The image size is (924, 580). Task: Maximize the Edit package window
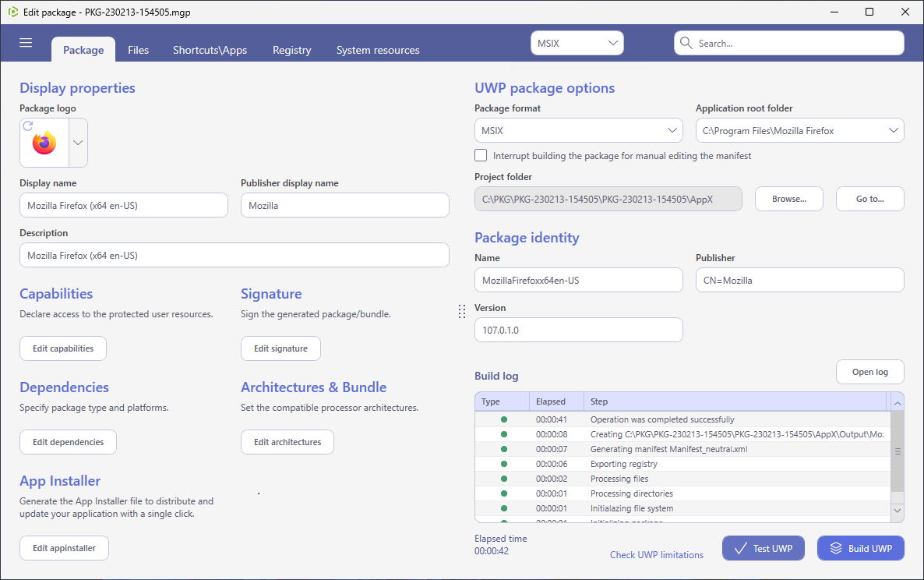click(x=869, y=12)
